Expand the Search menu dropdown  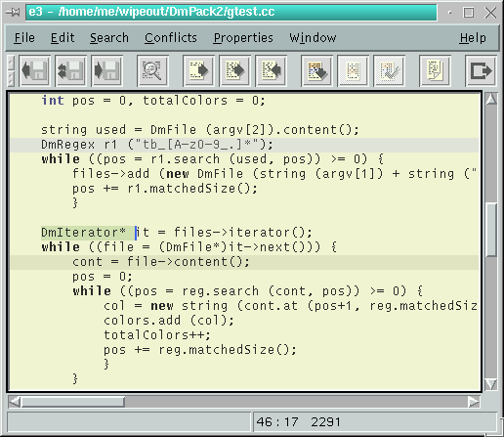coord(109,38)
